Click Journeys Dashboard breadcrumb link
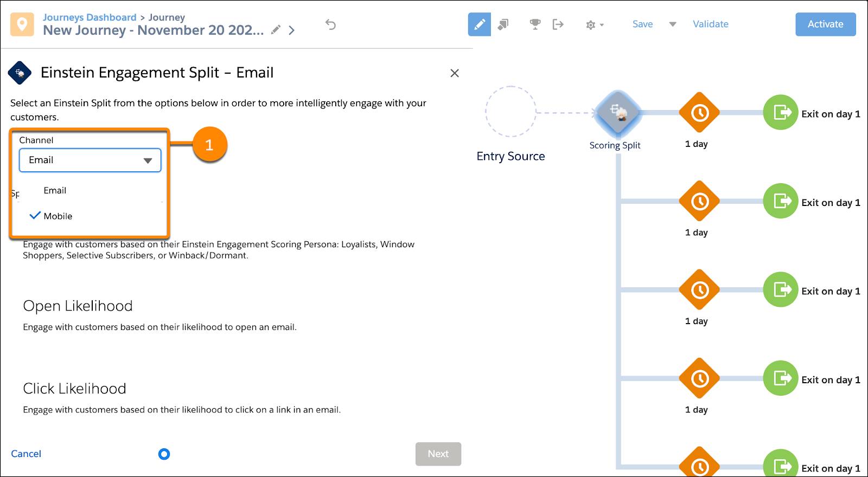Image resolution: width=868 pixels, height=477 pixels. coord(90,17)
